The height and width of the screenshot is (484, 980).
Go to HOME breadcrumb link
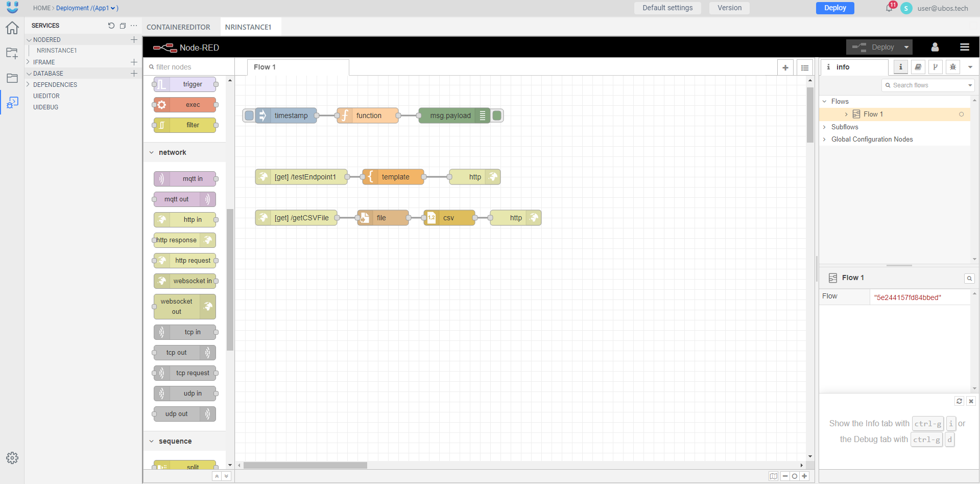coord(42,8)
